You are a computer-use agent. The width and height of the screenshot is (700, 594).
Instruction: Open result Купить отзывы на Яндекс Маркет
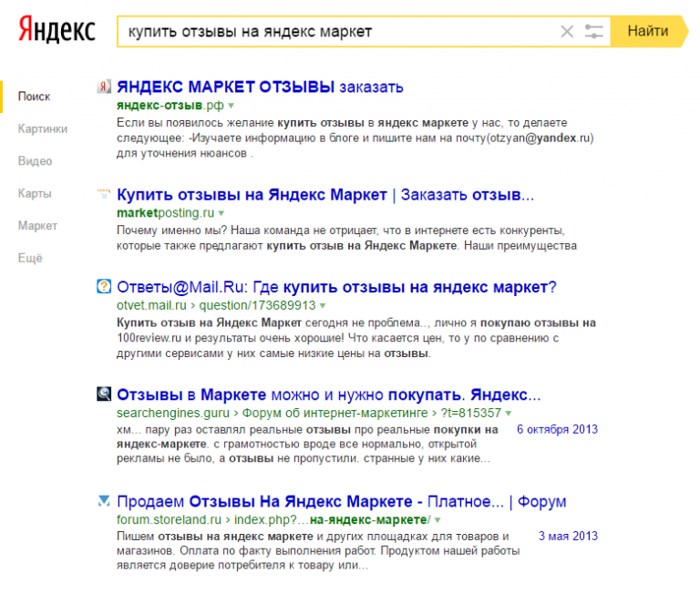tap(325, 195)
